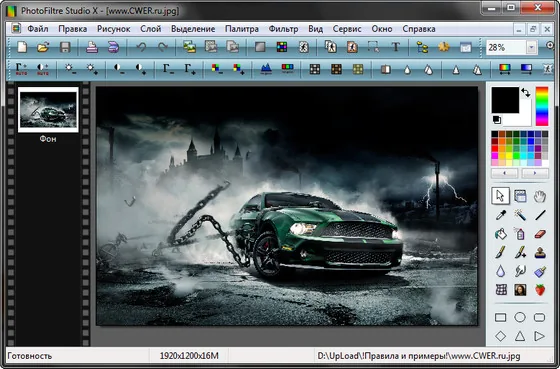The height and width of the screenshot is (369, 560).
Task: Choose rectangle selection shape
Action: [x=501, y=317]
